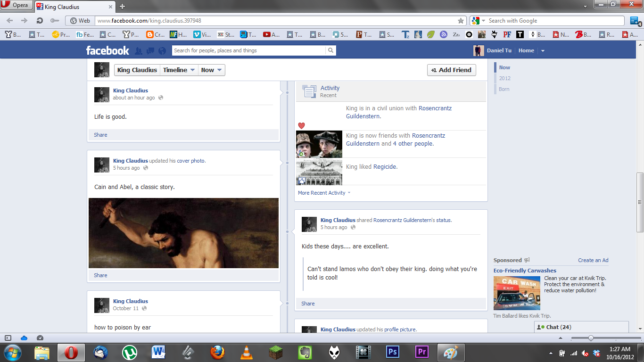This screenshot has width=644, height=362.
Task: Click Share under Kids these days post
Action: coord(308,304)
